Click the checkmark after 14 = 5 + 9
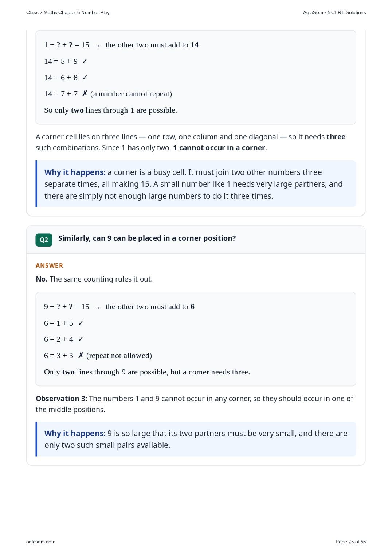This screenshot has width=392, height=555. tap(85, 61)
